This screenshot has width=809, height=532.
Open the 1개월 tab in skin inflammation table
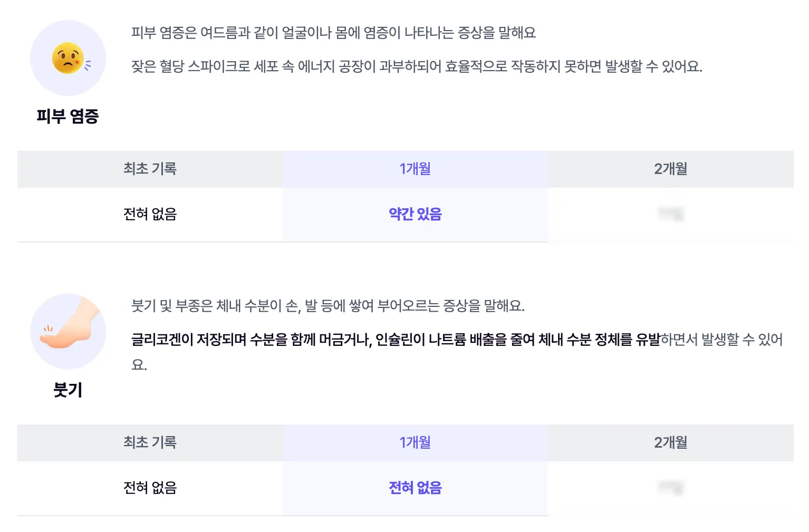(x=415, y=169)
